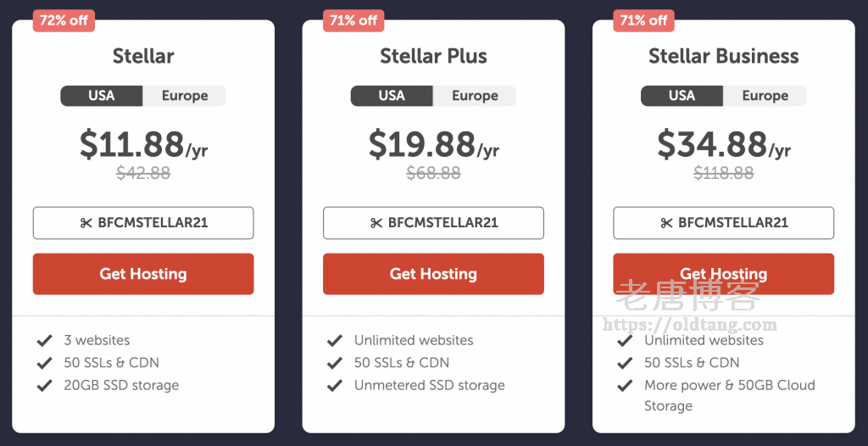Click the 72% off badge
This screenshot has height=446, width=868.
click(x=64, y=20)
